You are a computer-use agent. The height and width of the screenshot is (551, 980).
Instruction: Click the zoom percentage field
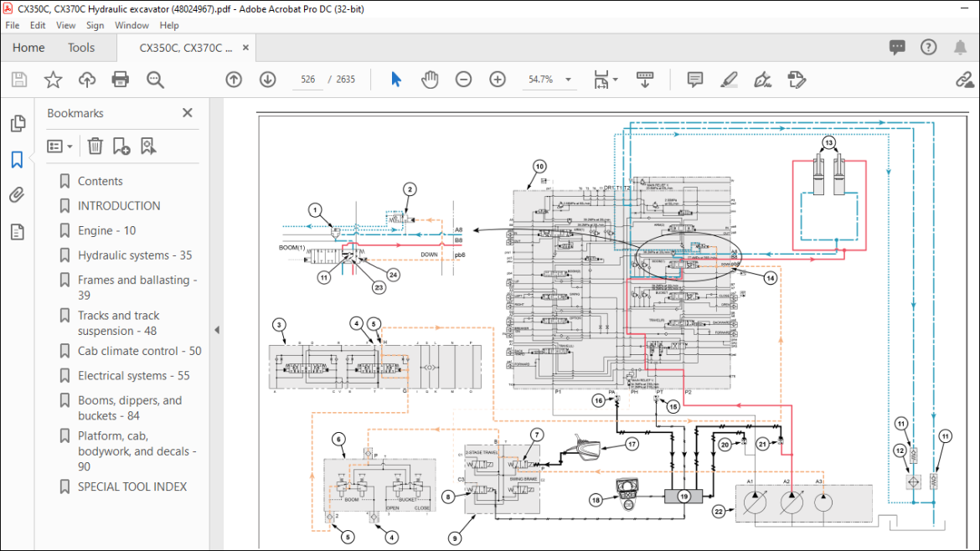(540, 80)
